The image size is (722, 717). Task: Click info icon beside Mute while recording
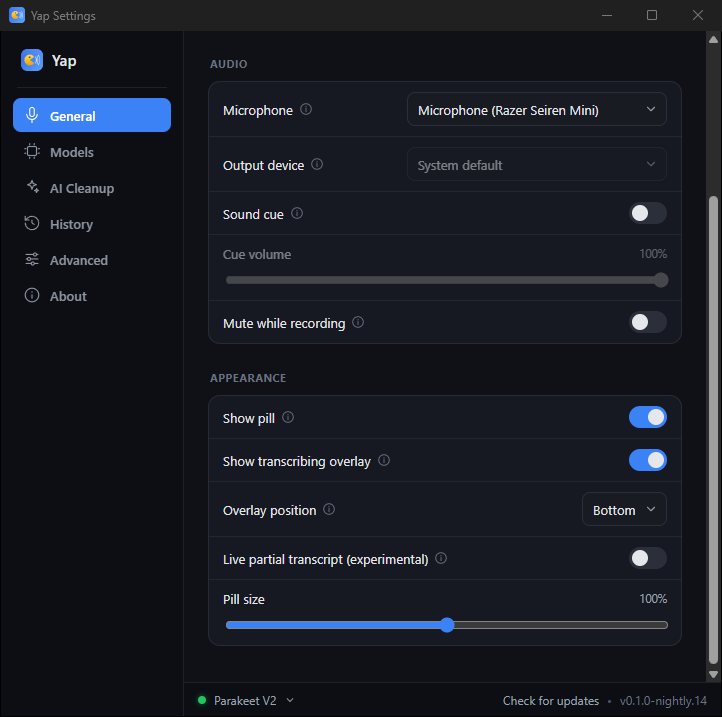358,322
